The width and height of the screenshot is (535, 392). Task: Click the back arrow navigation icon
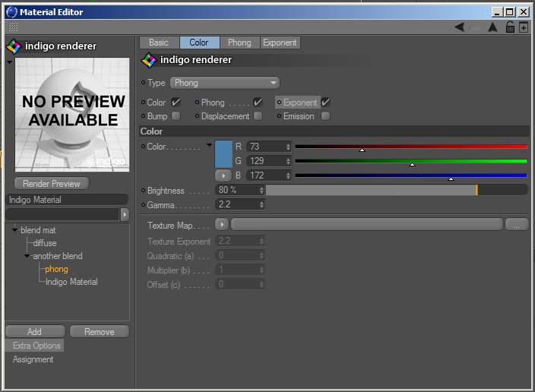(459, 27)
